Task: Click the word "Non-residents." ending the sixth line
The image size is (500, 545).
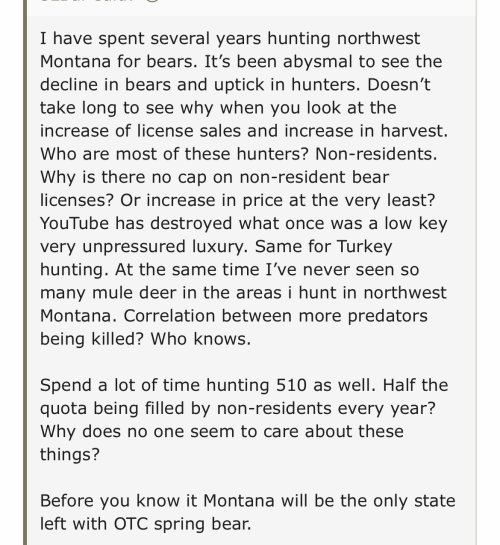Action: click(376, 154)
